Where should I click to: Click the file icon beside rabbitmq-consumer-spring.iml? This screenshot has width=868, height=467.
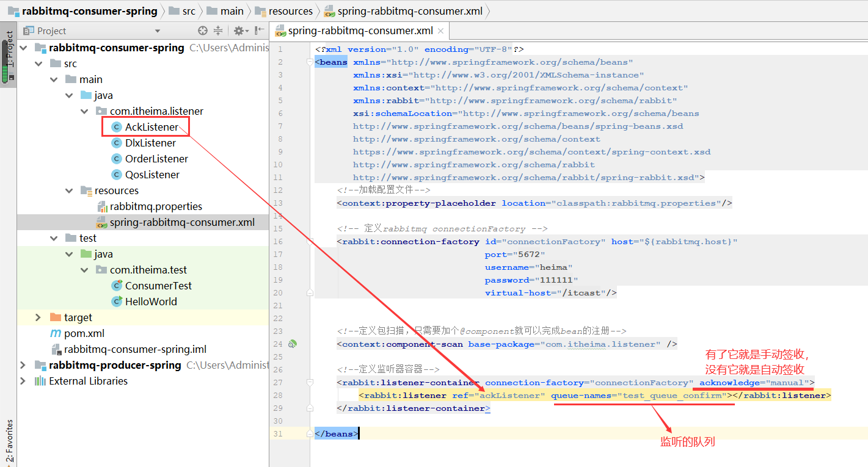pos(56,349)
